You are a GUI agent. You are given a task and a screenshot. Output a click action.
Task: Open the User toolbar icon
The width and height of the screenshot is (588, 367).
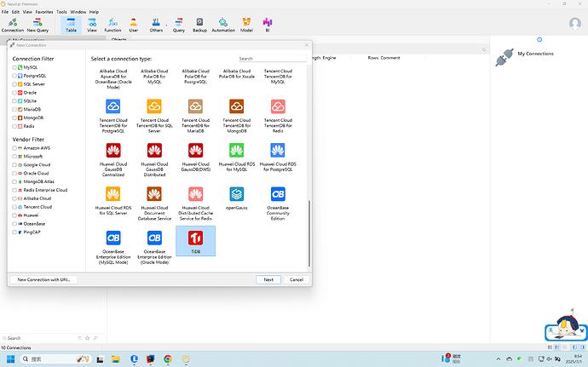tap(134, 25)
